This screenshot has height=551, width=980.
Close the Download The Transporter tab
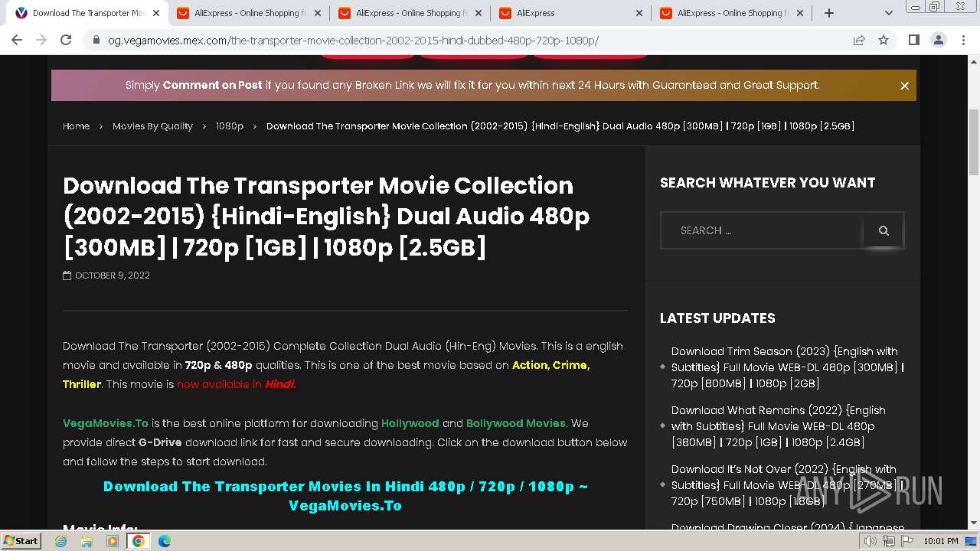coord(156,13)
